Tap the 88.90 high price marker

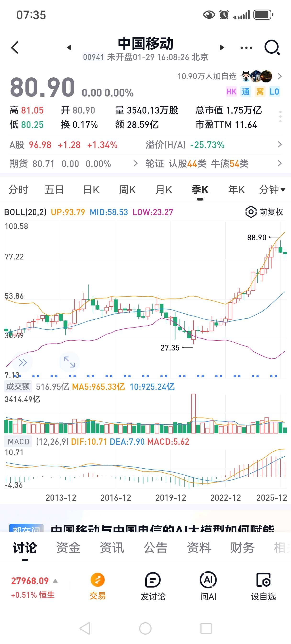(257, 237)
